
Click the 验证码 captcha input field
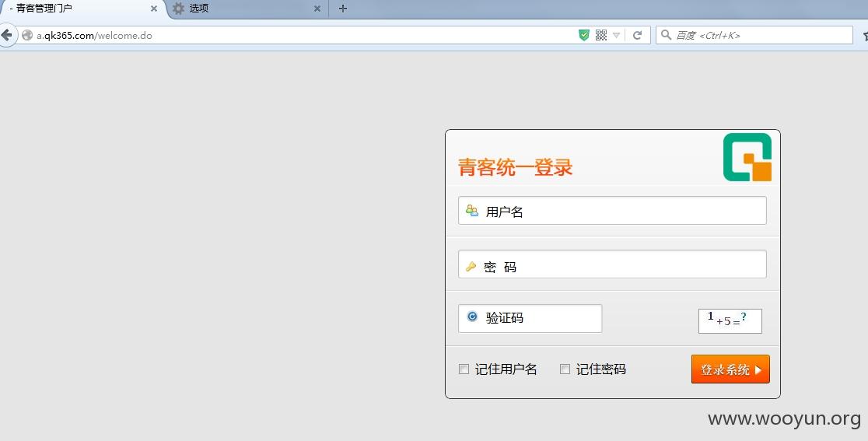pyautogui.click(x=530, y=318)
